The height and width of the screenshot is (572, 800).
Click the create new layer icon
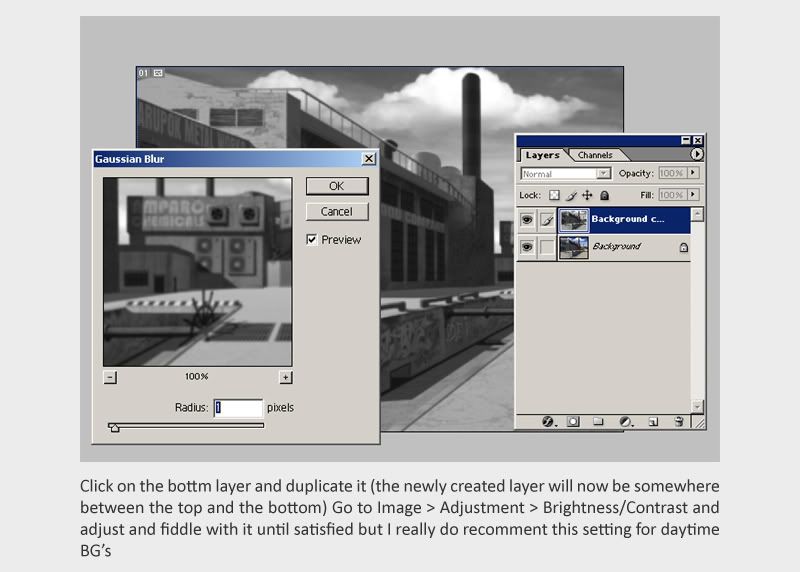(x=652, y=421)
